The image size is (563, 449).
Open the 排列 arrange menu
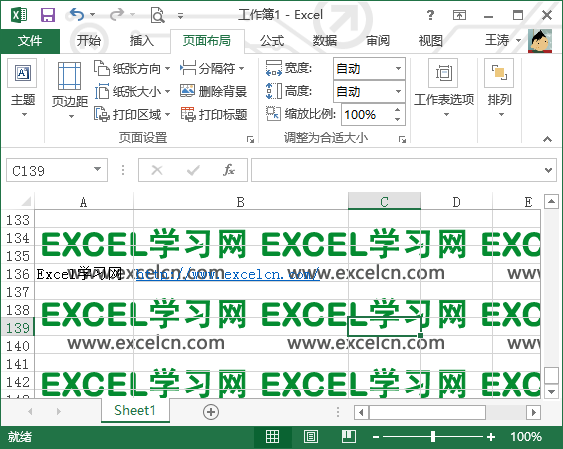point(499,89)
